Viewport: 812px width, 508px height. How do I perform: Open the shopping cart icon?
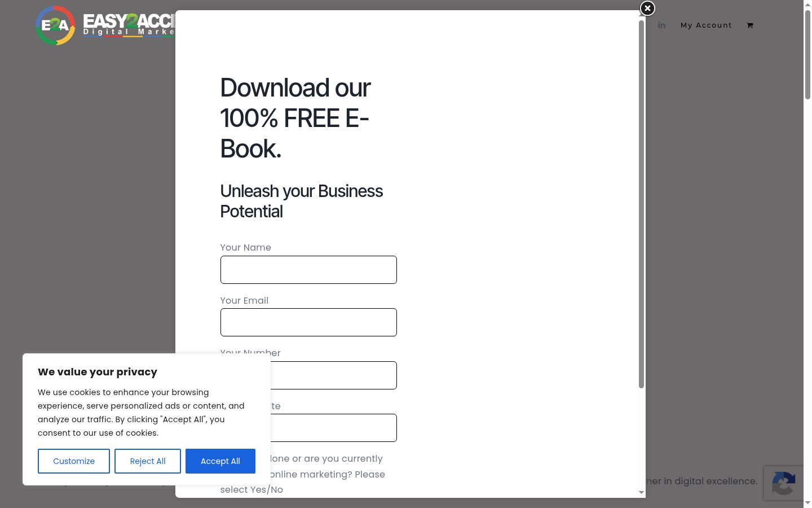[x=750, y=25]
